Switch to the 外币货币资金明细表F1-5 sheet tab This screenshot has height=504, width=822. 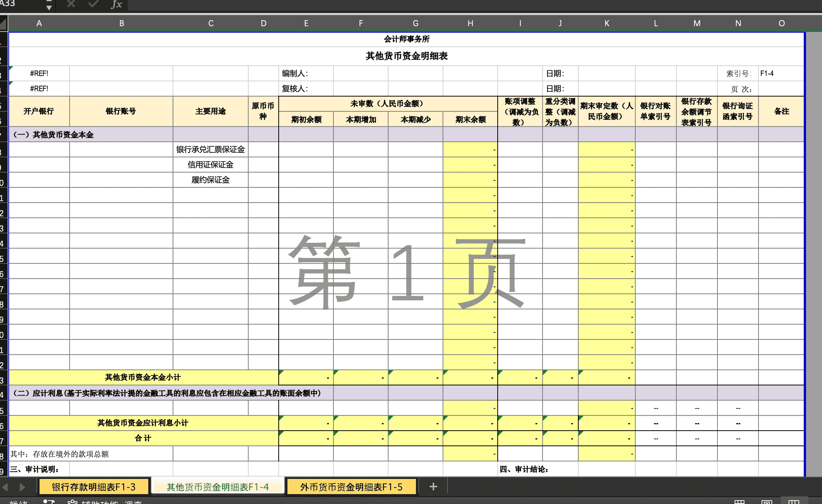[x=352, y=487]
